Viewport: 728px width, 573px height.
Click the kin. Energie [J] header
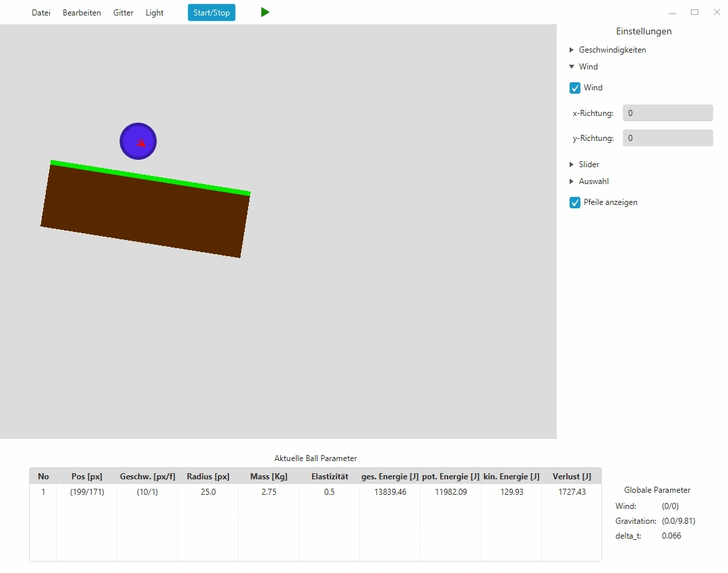click(x=511, y=477)
